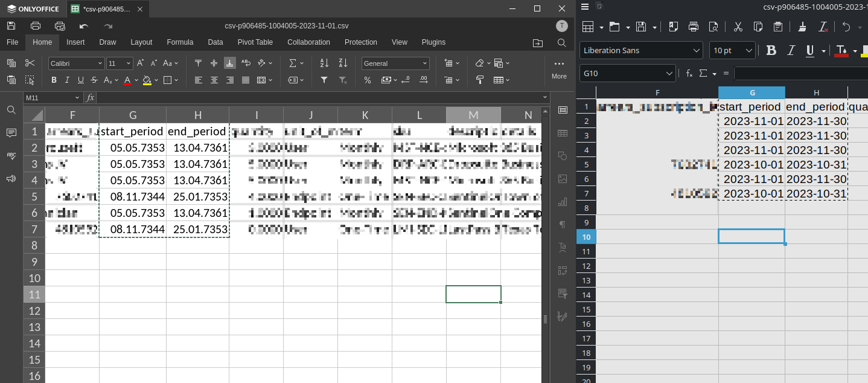
Task: Click the Print icon in LibreOffice toolbar
Action: click(694, 27)
